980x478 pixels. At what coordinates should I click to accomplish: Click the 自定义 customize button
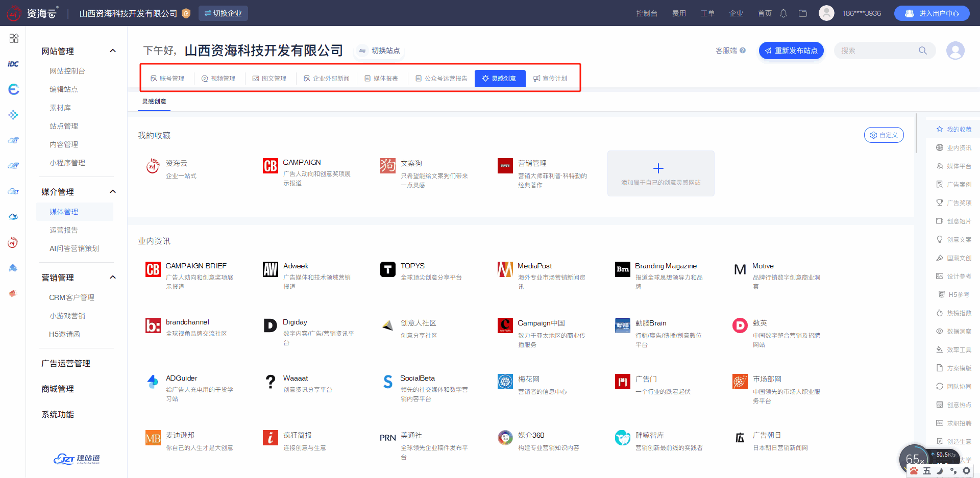884,135
